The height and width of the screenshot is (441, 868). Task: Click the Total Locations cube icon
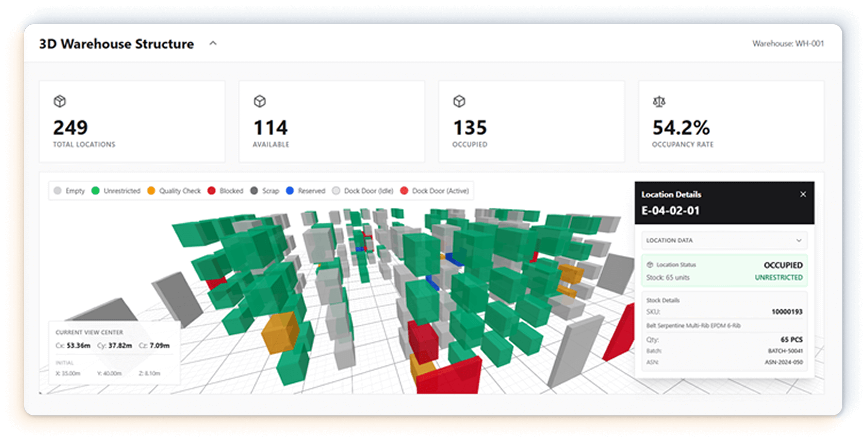[60, 101]
